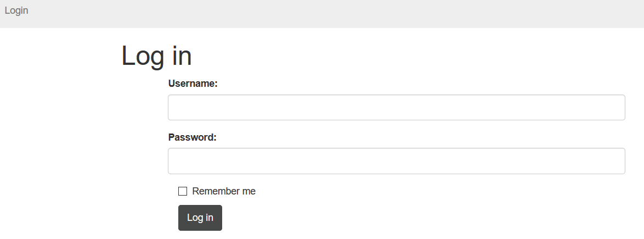Click the Username: label
Viewport: 644px width, 239px height.
(193, 84)
